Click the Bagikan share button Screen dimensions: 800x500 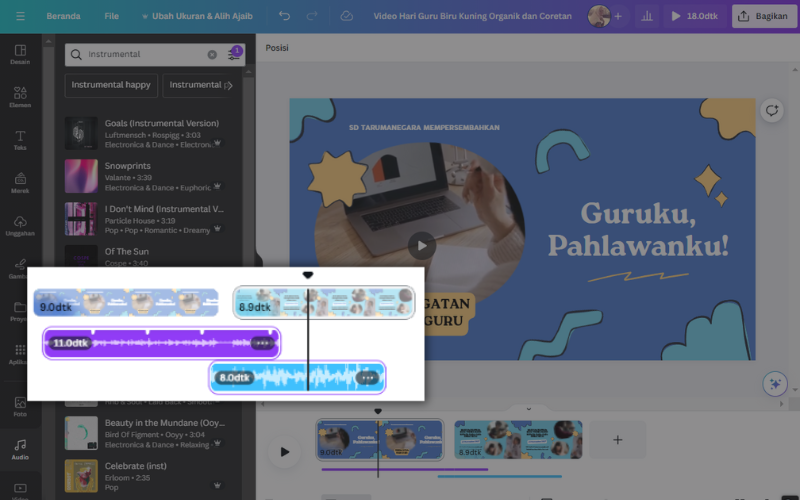click(x=763, y=16)
